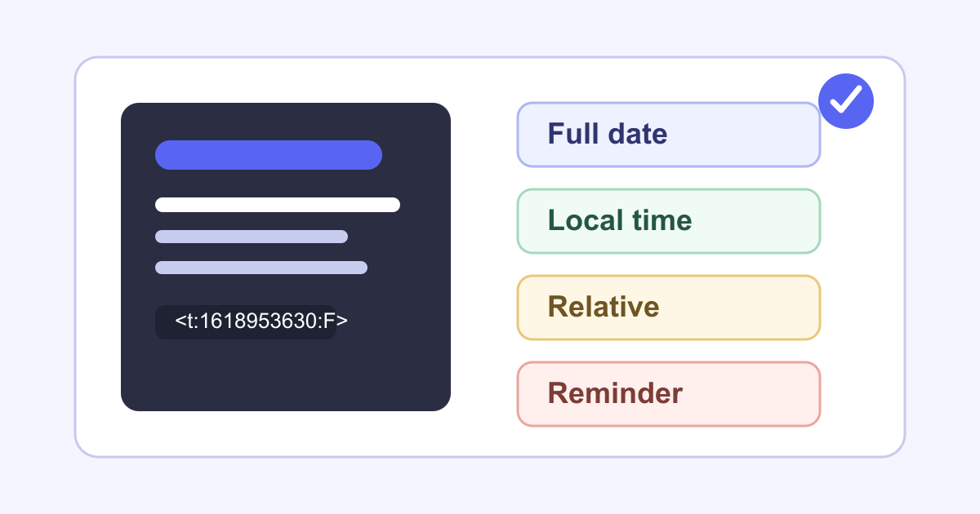Click blank space right of Relative option
Screen dimensions: 980x514
coord(862,308)
